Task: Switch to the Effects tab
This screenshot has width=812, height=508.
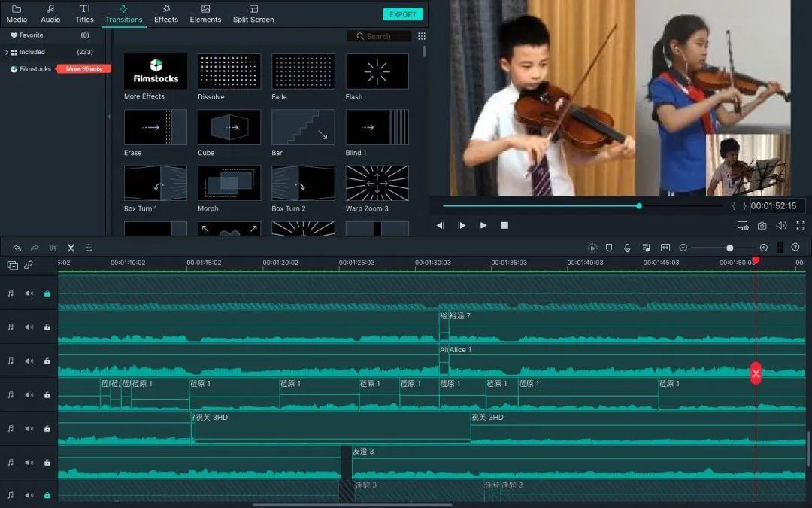Action: click(x=165, y=14)
